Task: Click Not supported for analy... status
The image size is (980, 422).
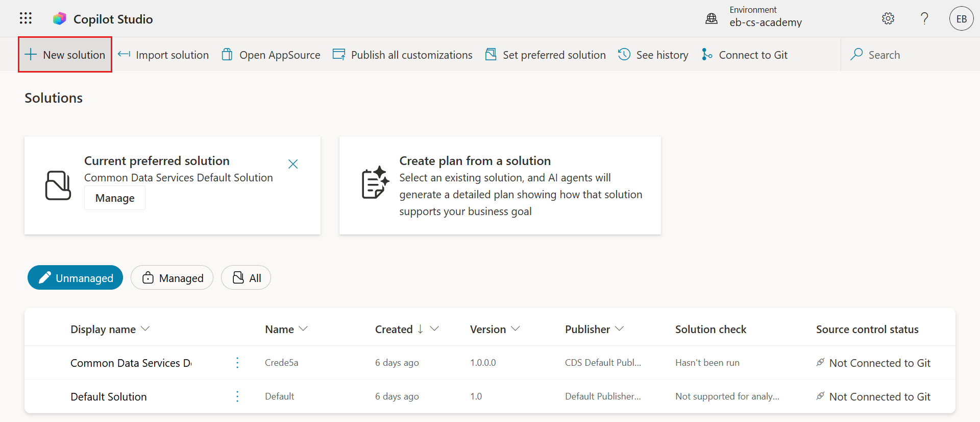Action: pos(727,396)
